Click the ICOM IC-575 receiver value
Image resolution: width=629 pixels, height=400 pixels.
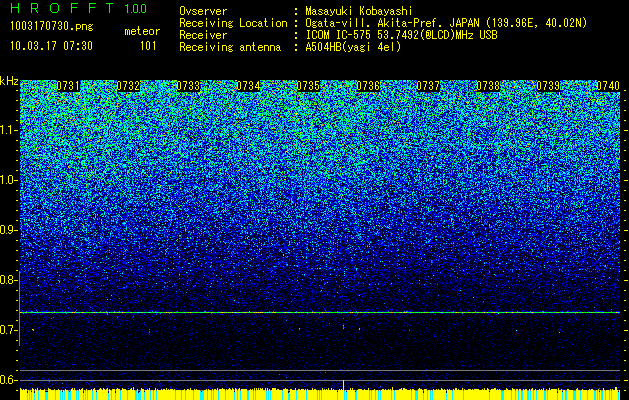click(401, 35)
